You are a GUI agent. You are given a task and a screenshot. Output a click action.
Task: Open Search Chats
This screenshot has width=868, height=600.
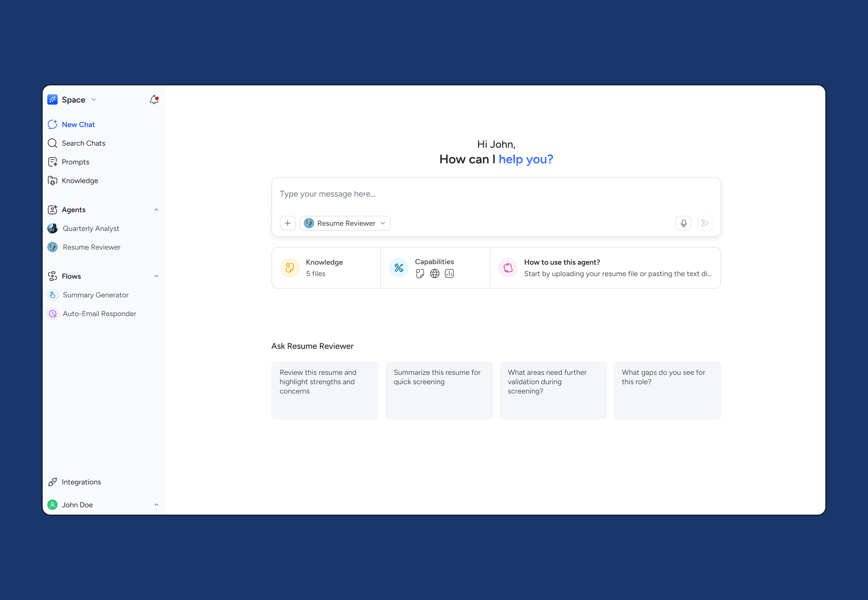click(x=83, y=143)
